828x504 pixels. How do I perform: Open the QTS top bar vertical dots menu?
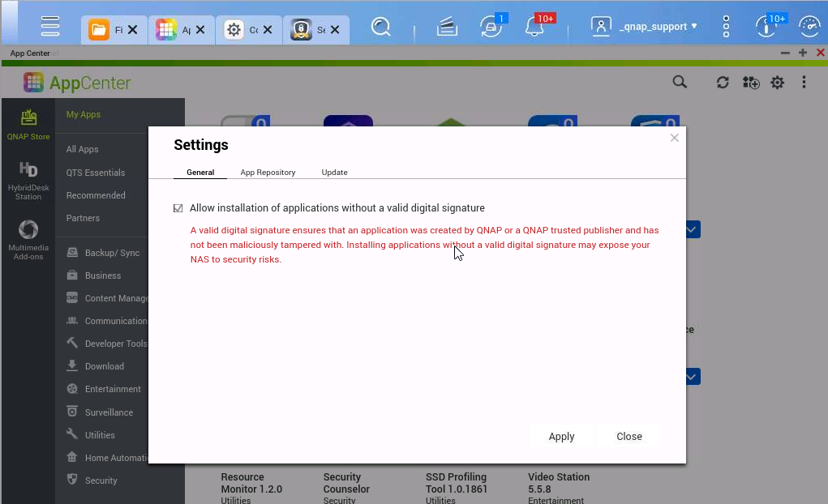(726, 27)
